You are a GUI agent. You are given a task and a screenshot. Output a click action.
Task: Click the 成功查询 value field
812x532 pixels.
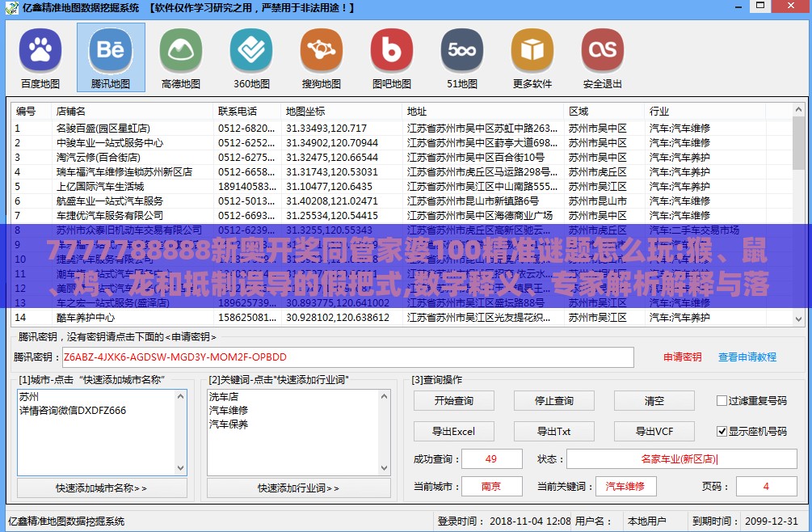[491, 459]
